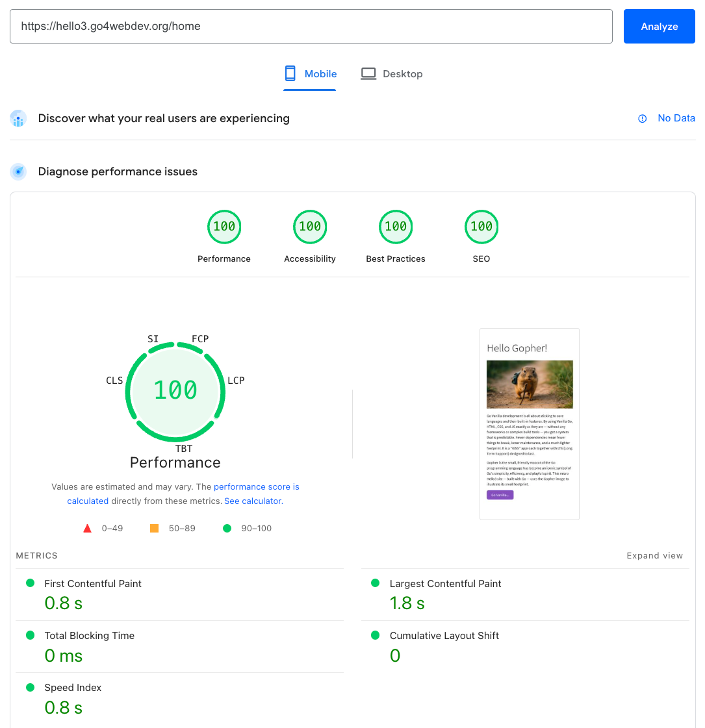Click the mobile phone icon
705x728 pixels.
tap(290, 73)
